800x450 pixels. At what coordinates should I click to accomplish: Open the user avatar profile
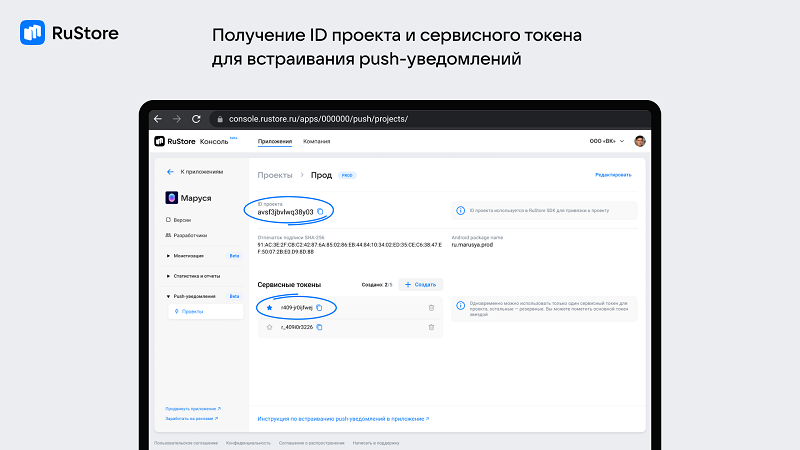tap(639, 141)
